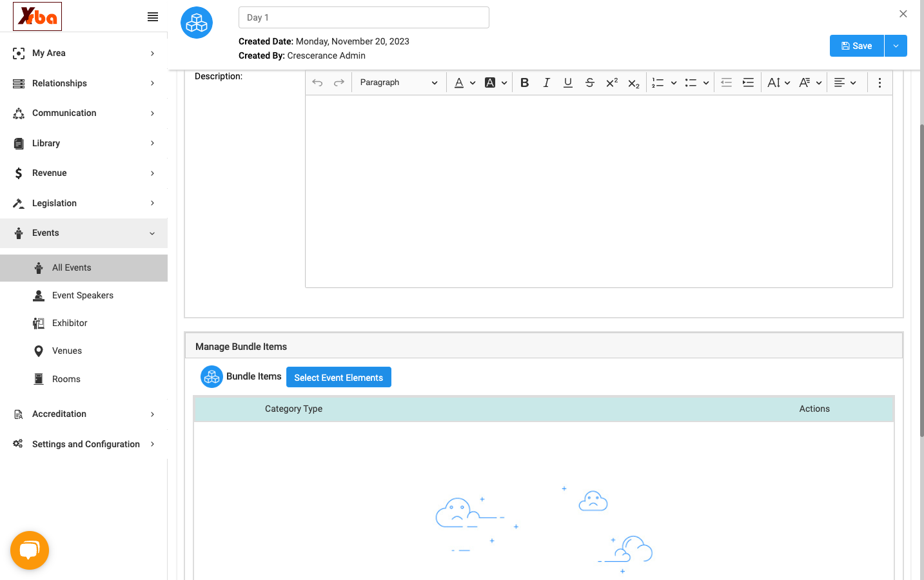The height and width of the screenshot is (580, 924).
Task: Show more editor toolbar options
Action: 880,82
